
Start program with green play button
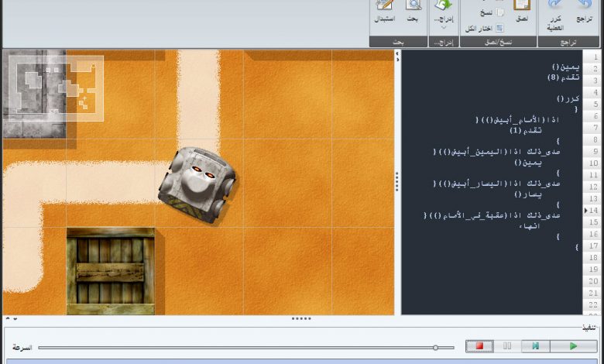pyautogui.click(x=573, y=346)
